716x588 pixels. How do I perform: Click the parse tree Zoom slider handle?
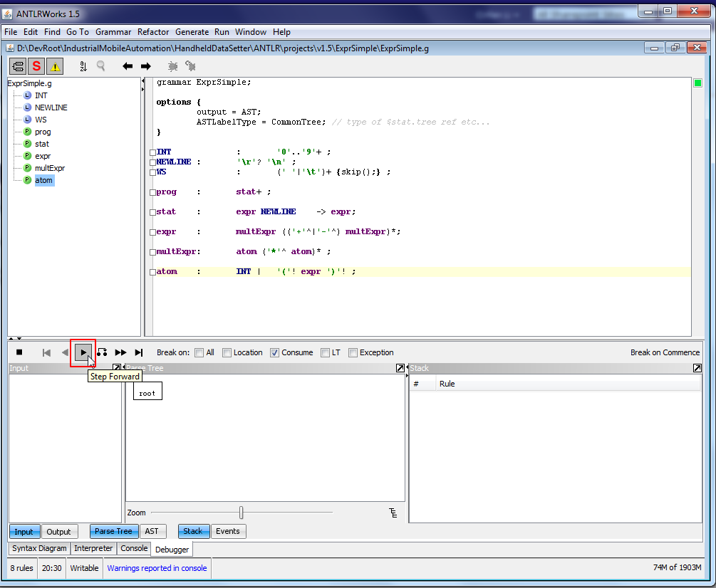pos(242,513)
